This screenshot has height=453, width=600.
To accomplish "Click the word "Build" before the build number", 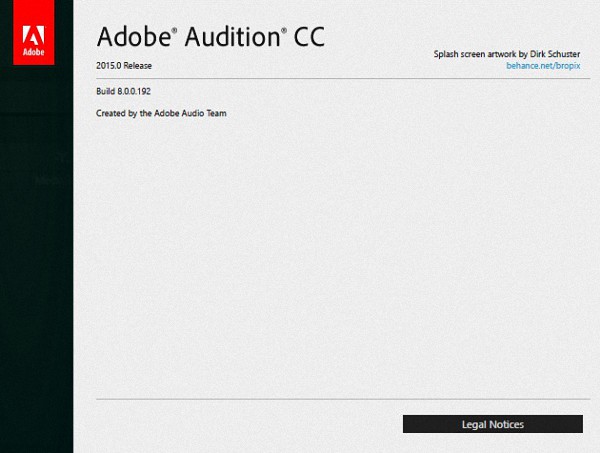I will (106, 91).
